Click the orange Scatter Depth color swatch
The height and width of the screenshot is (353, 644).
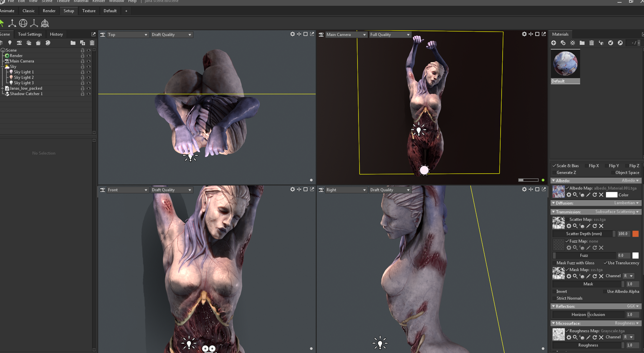pyautogui.click(x=635, y=234)
